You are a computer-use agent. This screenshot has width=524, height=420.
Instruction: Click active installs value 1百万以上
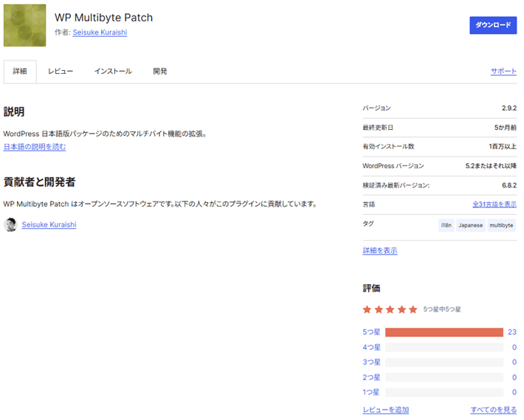click(503, 146)
